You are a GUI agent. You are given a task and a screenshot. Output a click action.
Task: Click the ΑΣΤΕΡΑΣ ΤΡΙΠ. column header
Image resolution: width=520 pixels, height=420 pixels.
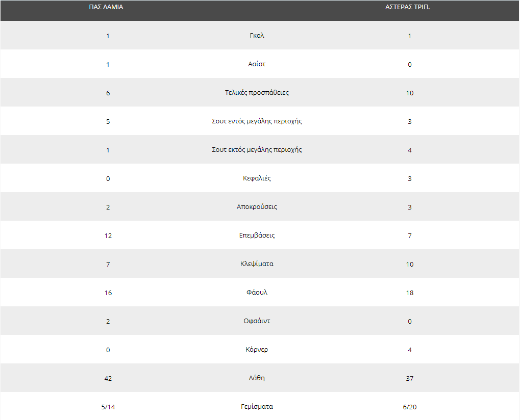(x=407, y=7)
